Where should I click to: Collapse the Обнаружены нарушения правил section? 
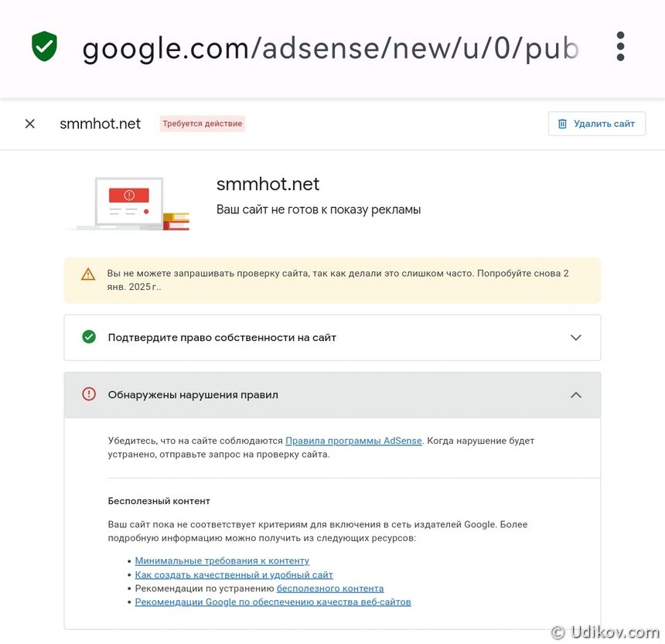pos(575,394)
